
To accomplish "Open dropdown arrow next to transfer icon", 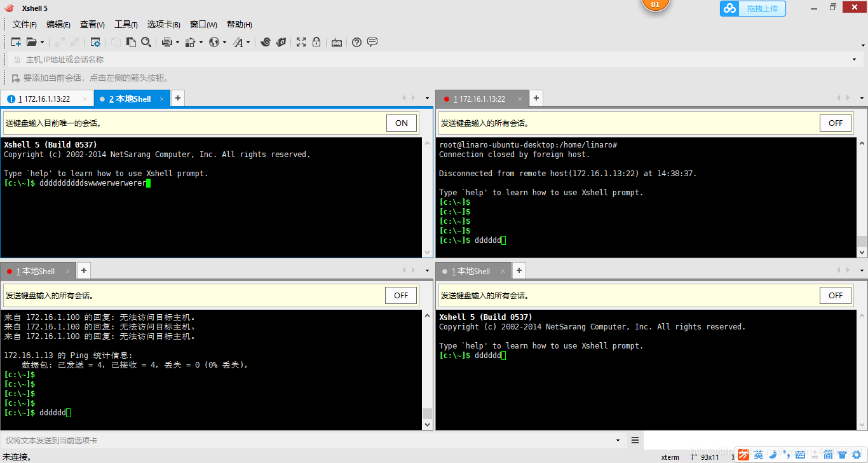I will point(201,43).
